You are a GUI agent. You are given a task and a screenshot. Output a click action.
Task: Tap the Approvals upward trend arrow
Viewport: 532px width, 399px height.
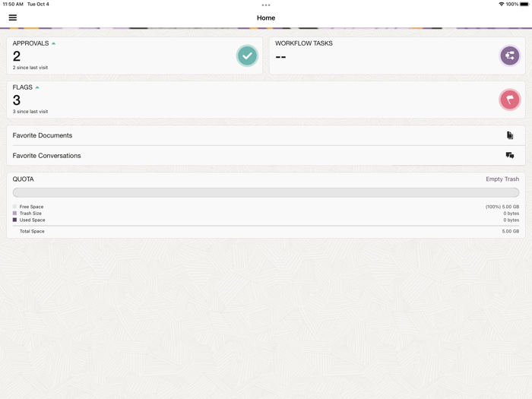point(54,43)
